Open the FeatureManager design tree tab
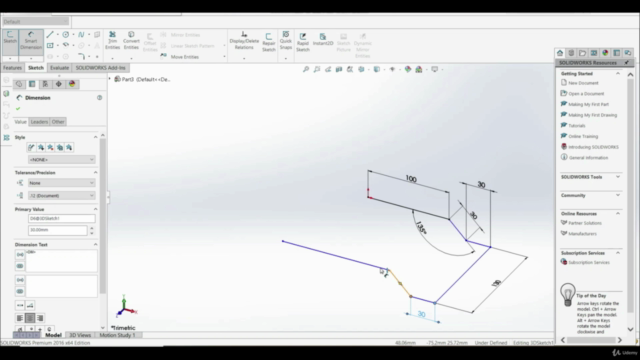 tap(19, 84)
